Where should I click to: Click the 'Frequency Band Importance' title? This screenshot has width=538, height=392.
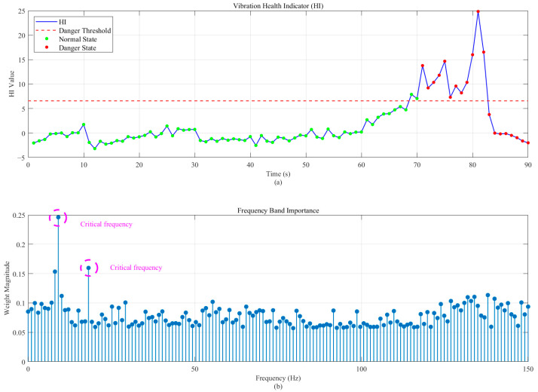tap(278, 210)
